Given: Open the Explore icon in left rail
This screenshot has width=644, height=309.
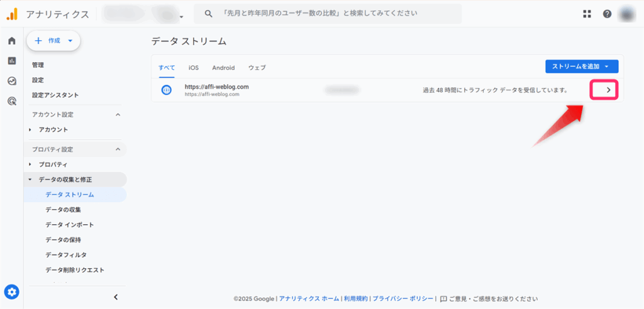Looking at the screenshot, I should point(12,81).
